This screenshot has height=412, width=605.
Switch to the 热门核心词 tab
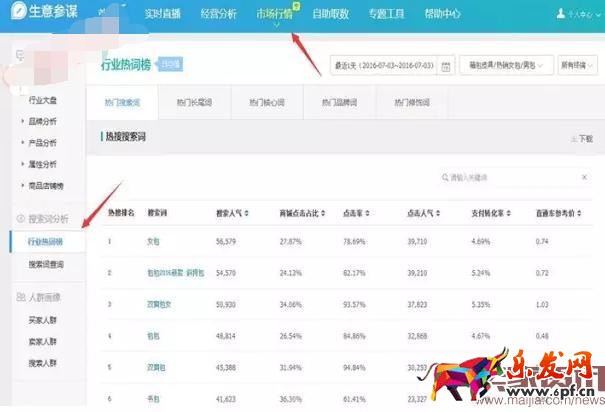[267, 103]
